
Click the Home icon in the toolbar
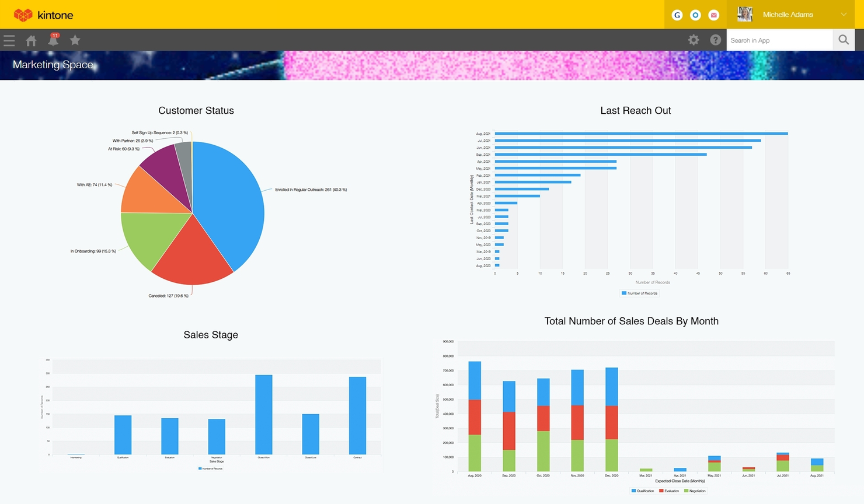30,40
